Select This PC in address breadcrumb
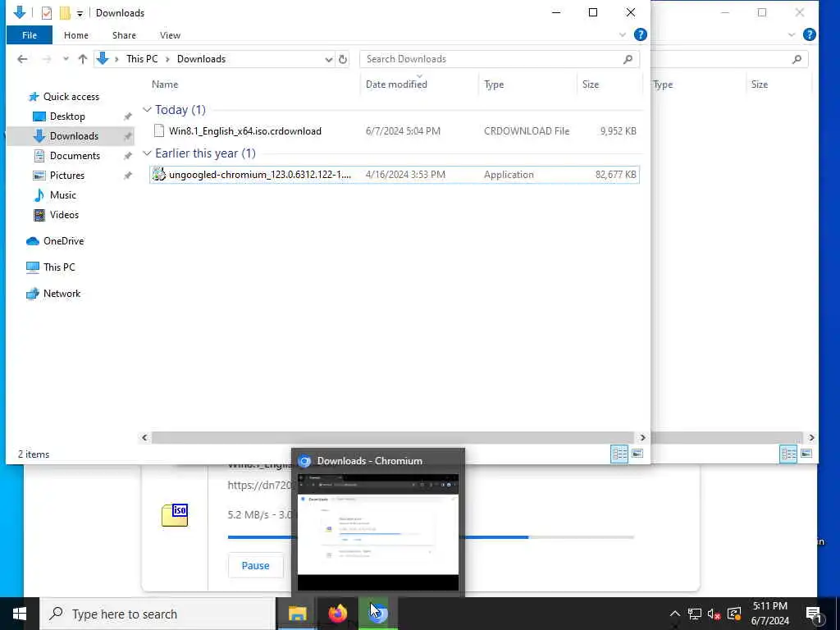The width and height of the screenshot is (840, 630). [x=142, y=59]
